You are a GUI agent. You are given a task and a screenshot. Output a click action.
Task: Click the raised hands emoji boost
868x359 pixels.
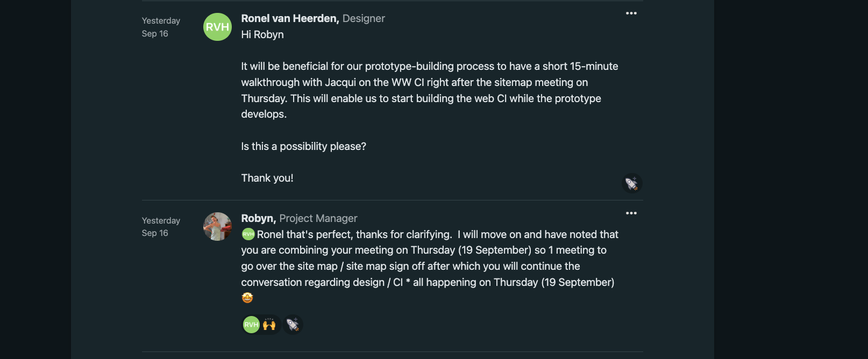(x=269, y=325)
